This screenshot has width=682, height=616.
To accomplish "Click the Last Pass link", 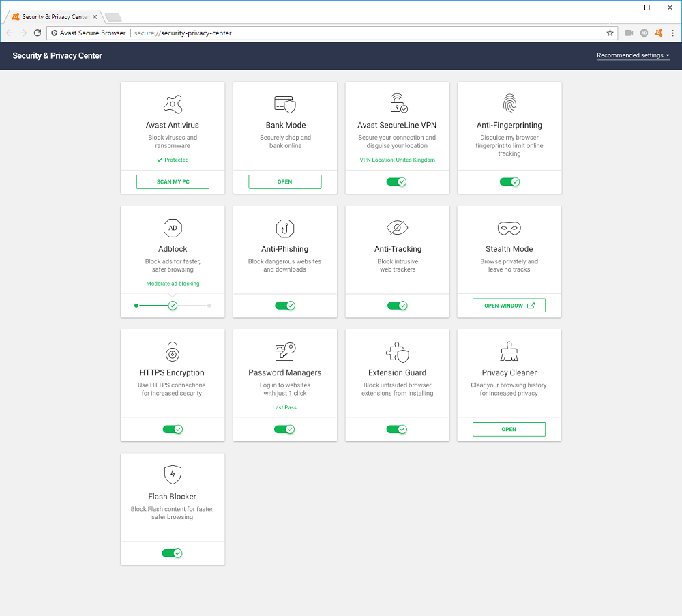I will click(284, 407).
